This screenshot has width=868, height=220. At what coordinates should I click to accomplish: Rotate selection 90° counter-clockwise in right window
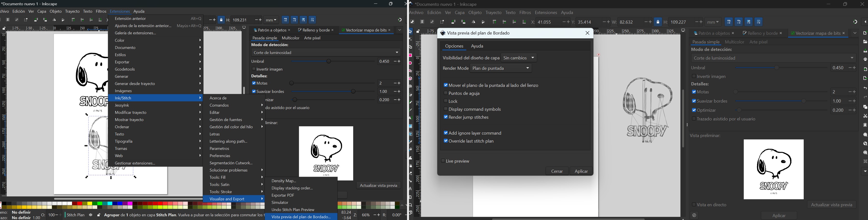point(453,22)
